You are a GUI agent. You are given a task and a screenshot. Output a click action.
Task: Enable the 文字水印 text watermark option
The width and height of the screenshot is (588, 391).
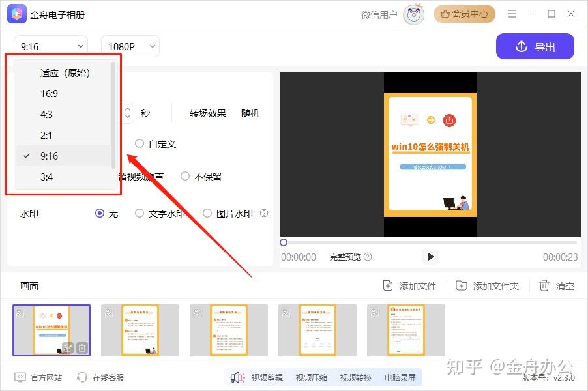[140, 213]
